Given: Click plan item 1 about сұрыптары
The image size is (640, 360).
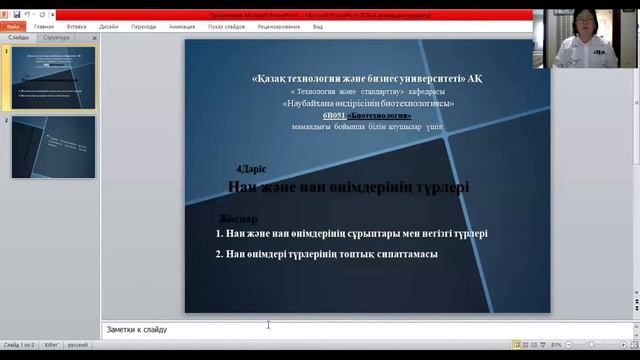Looking at the screenshot, I should click(x=351, y=233).
